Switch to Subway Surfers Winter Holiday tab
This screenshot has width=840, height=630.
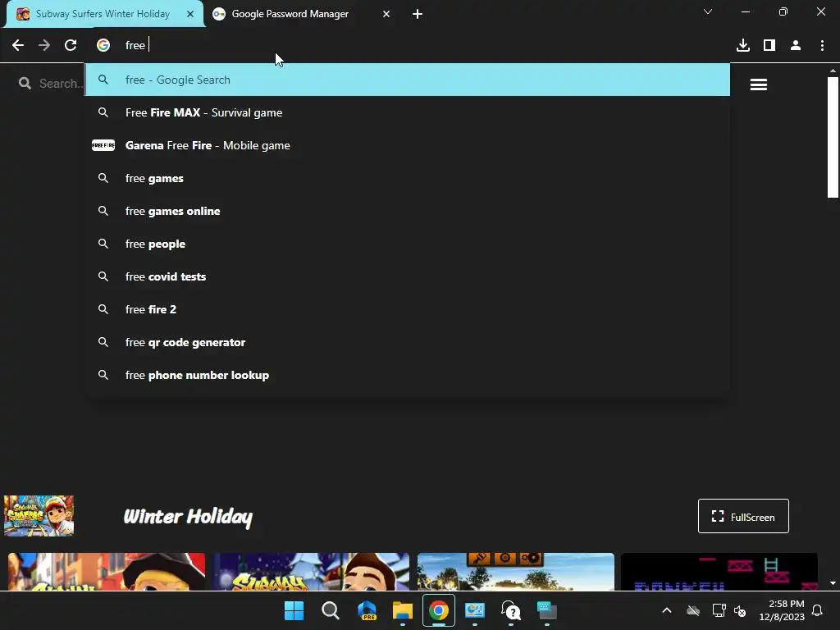103,14
